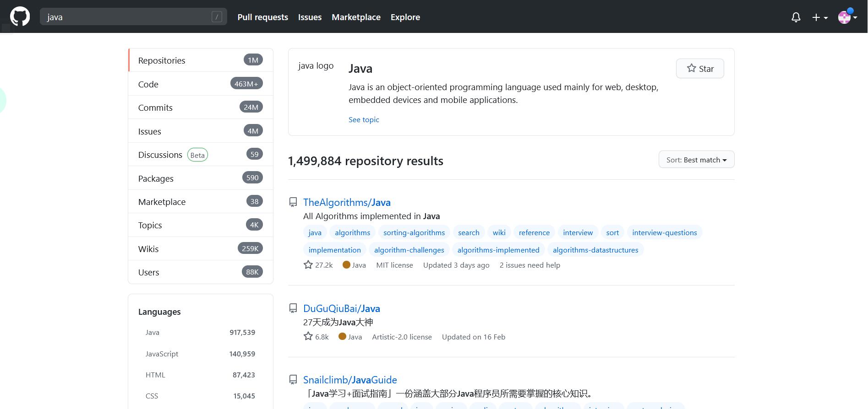Click the search topic tag
Image resolution: width=868 pixels, height=409 pixels.
[469, 232]
